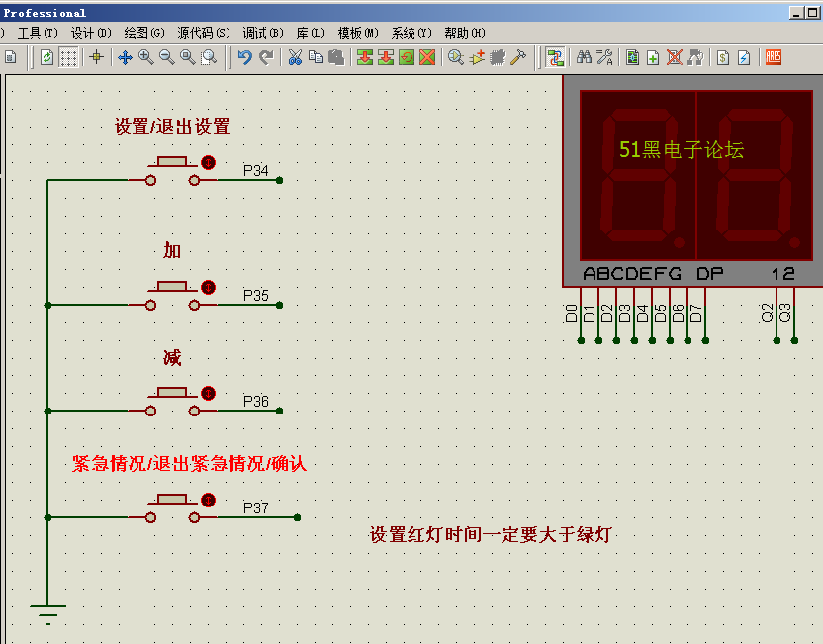Click the binoculars search icon

tap(584, 57)
